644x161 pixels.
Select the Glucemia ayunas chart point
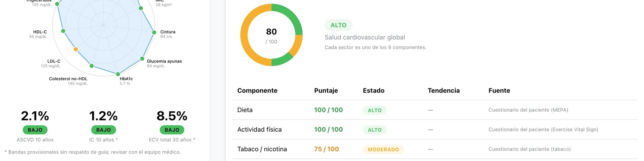pos(142,59)
